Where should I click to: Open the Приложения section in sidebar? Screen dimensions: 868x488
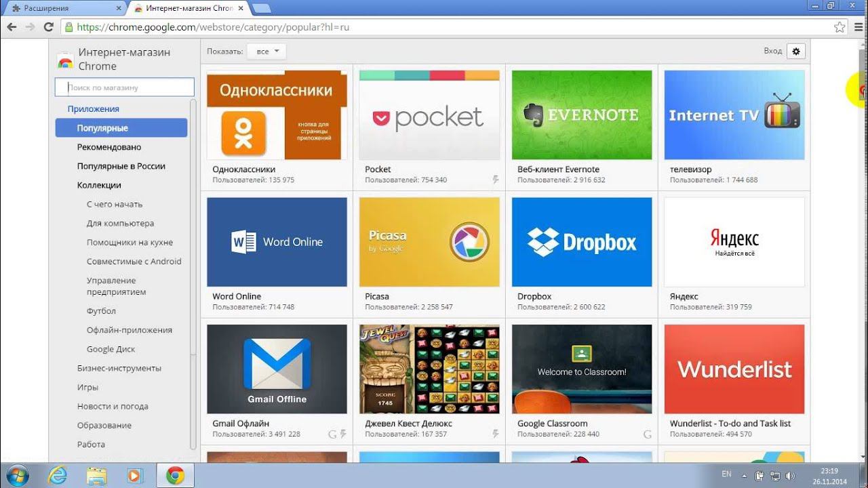93,108
